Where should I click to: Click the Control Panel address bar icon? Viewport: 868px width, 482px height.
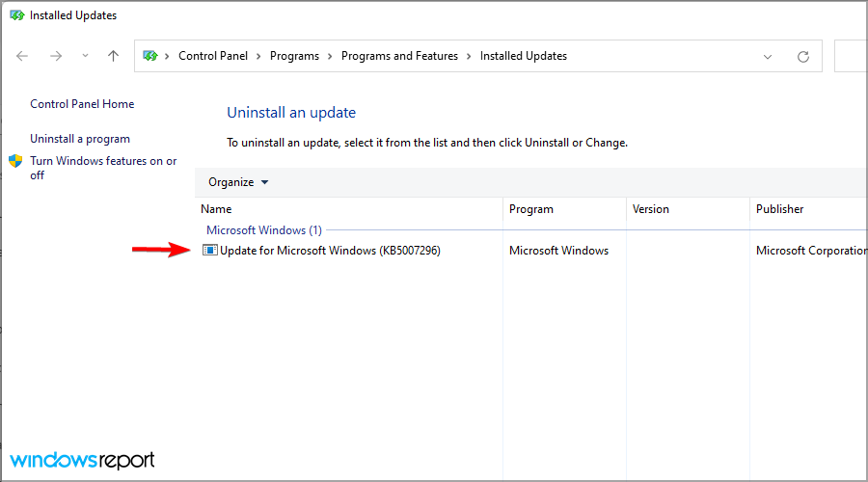[x=150, y=56]
